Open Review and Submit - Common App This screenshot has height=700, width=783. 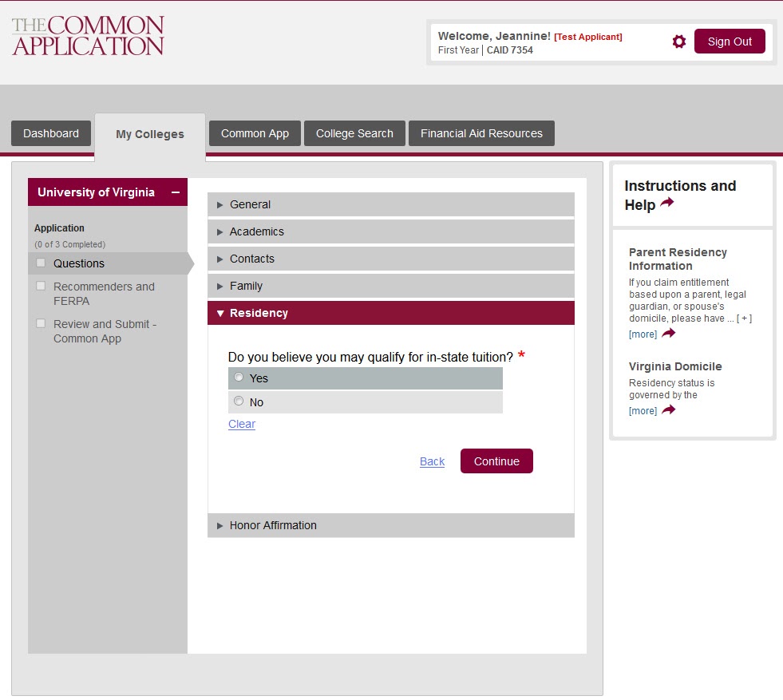[105, 331]
